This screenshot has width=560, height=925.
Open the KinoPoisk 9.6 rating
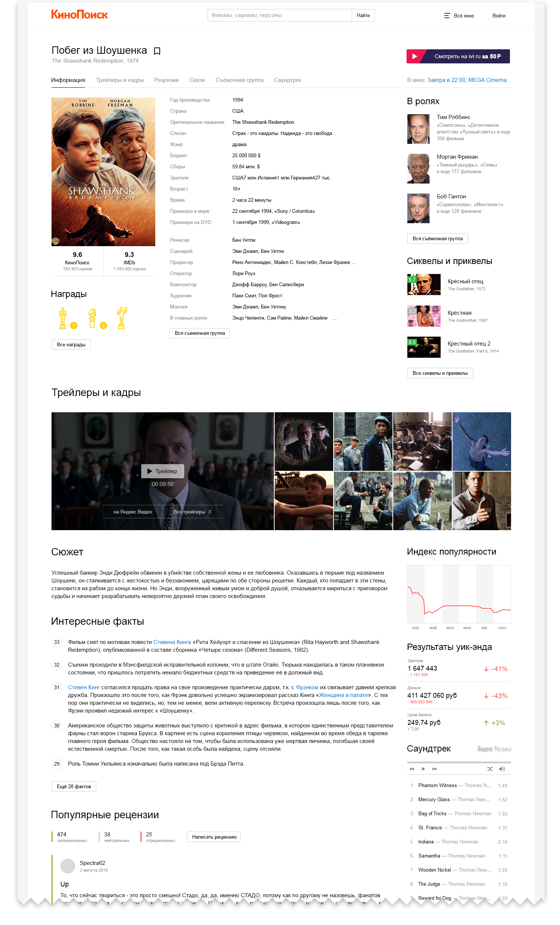77,261
